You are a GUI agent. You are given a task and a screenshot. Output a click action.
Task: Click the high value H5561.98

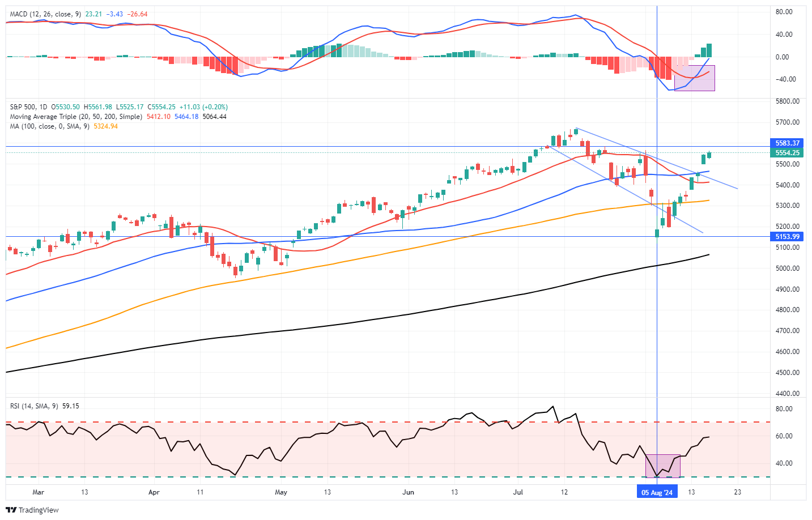pos(98,107)
